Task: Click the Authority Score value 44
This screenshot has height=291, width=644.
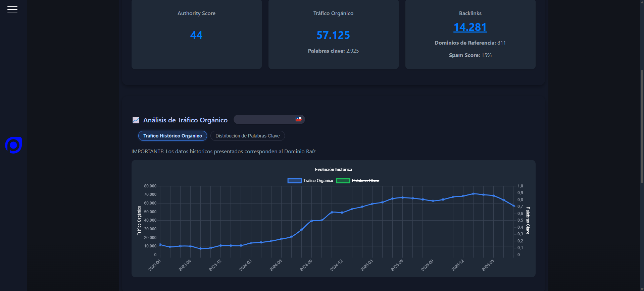Action: point(196,35)
